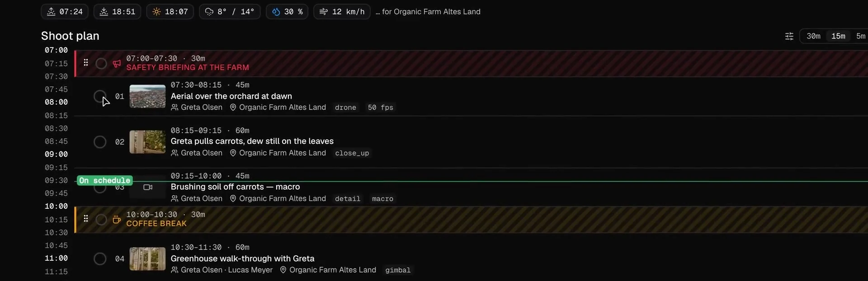Click the sunrise time 07:24 chip

[64, 12]
